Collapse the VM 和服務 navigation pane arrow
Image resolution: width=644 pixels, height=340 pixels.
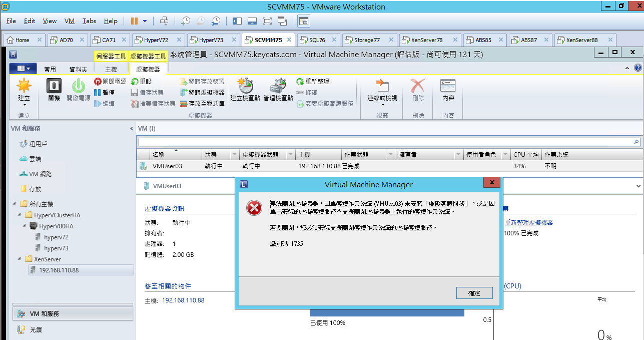coord(132,129)
